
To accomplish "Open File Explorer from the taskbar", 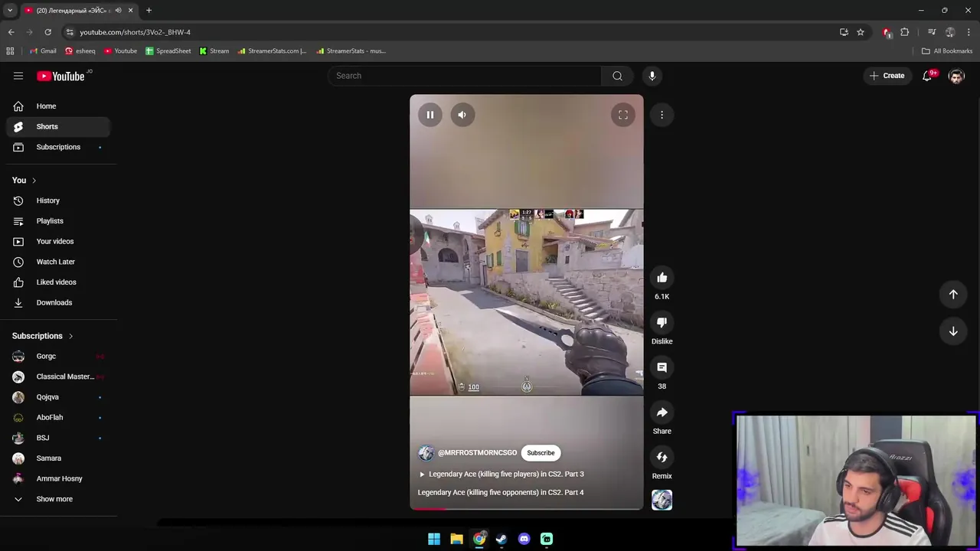I will pos(456,539).
